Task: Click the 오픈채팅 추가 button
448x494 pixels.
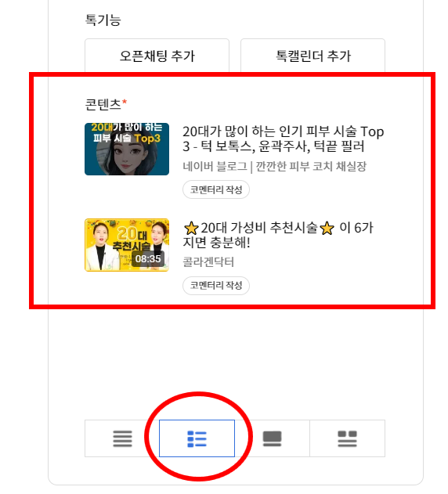Action: (x=157, y=56)
